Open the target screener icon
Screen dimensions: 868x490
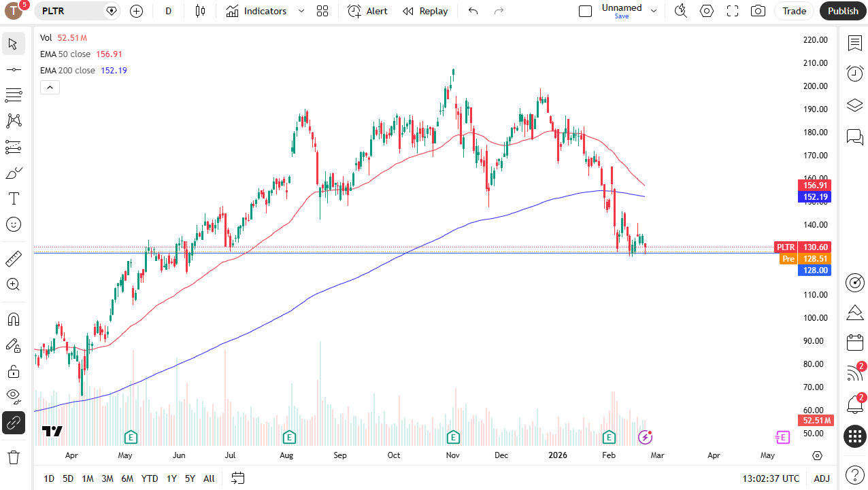854,282
